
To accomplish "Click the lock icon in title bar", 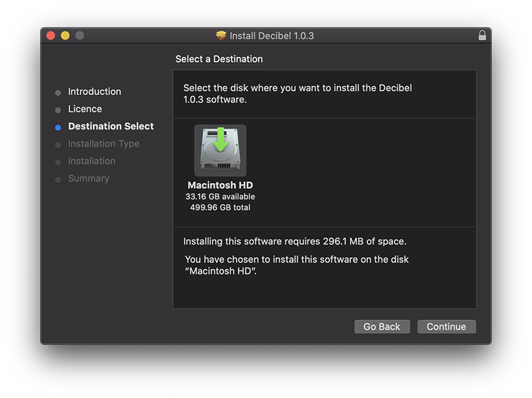I will coord(482,36).
